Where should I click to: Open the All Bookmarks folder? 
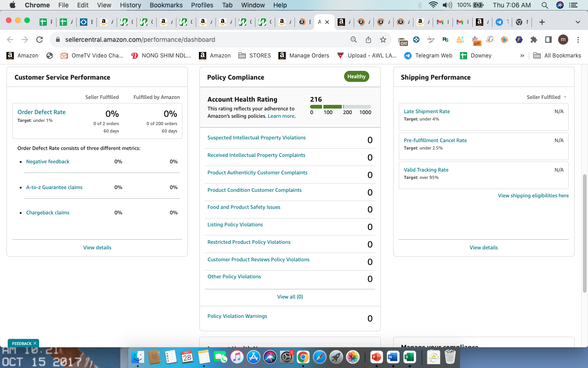point(557,56)
